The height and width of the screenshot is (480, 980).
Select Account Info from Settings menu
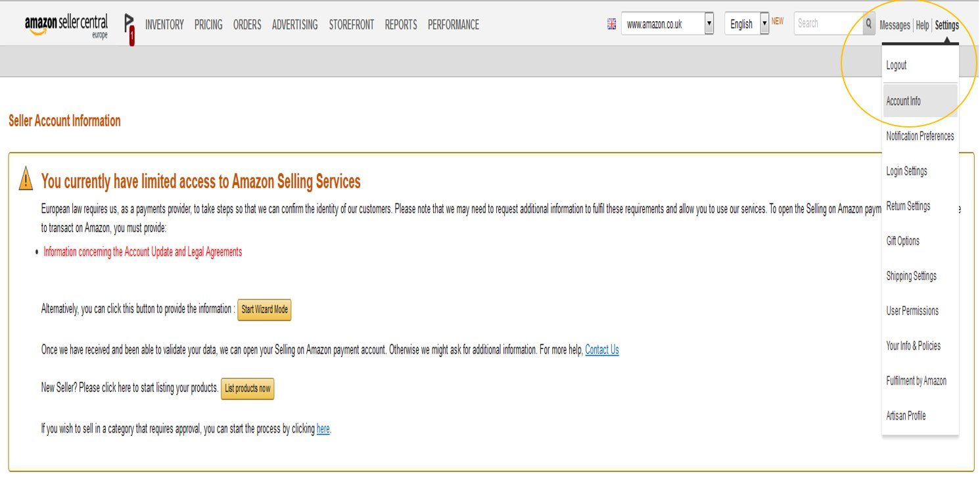click(904, 101)
